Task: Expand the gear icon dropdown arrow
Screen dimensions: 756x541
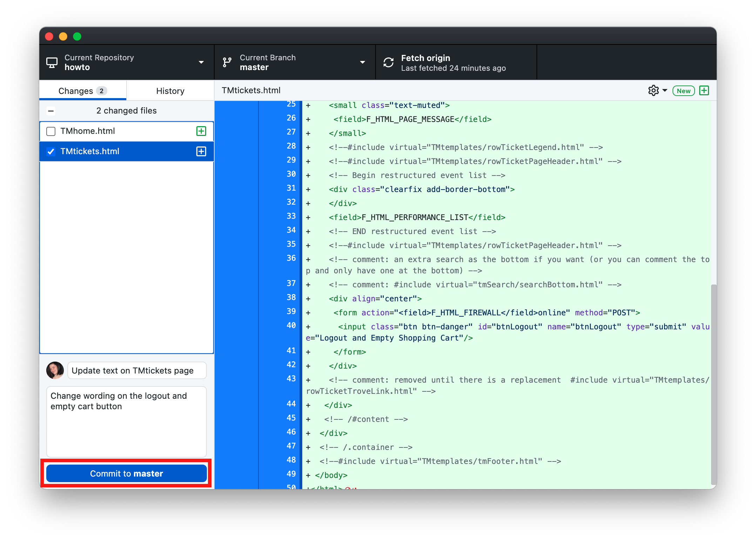Action: (x=664, y=90)
